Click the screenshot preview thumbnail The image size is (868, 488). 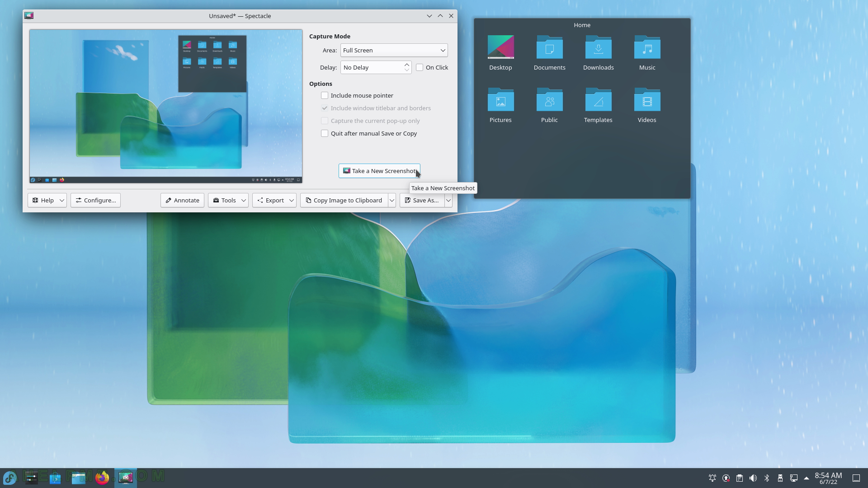[166, 106]
